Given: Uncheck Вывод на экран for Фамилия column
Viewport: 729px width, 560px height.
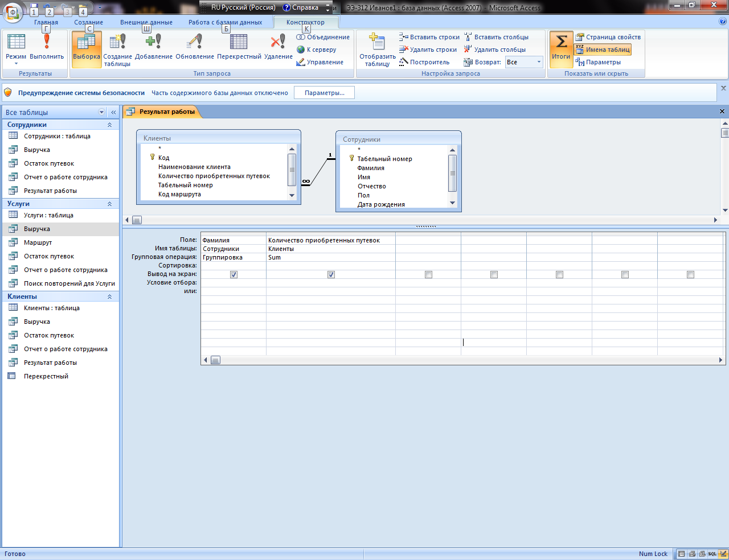Looking at the screenshot, I should tap(234, 274).
